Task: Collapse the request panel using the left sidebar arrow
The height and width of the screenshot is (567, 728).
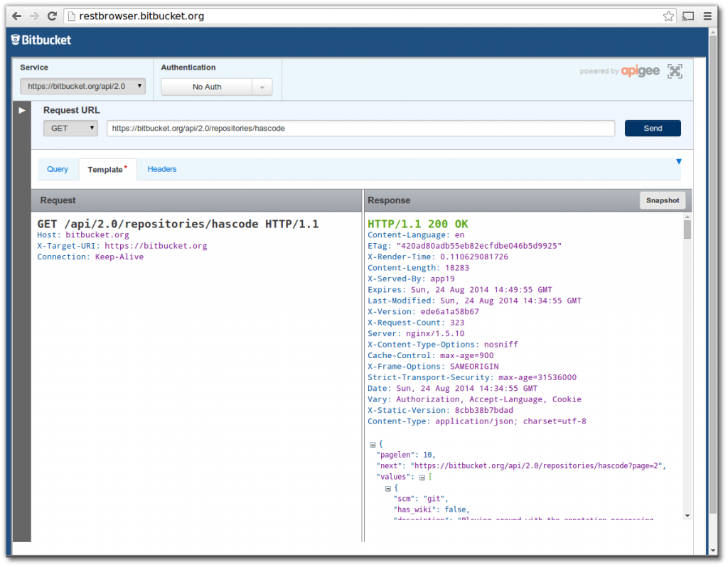Action: tap(21, 110)
